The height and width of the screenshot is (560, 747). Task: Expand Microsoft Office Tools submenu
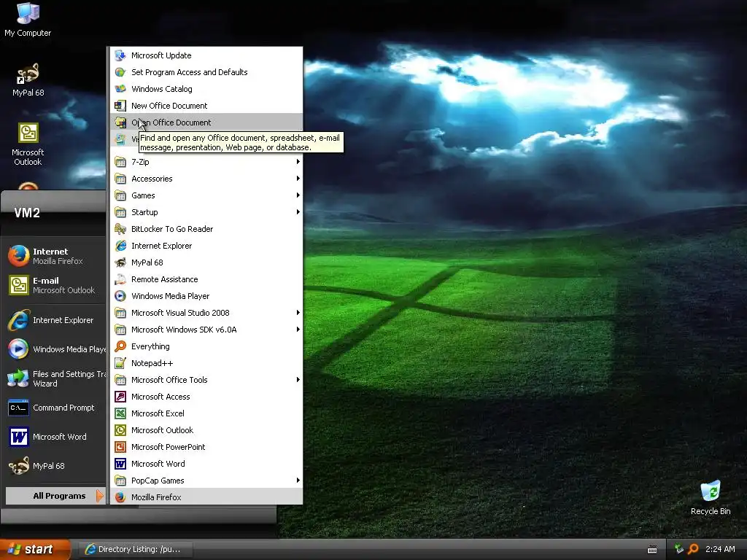pos(206,380)
